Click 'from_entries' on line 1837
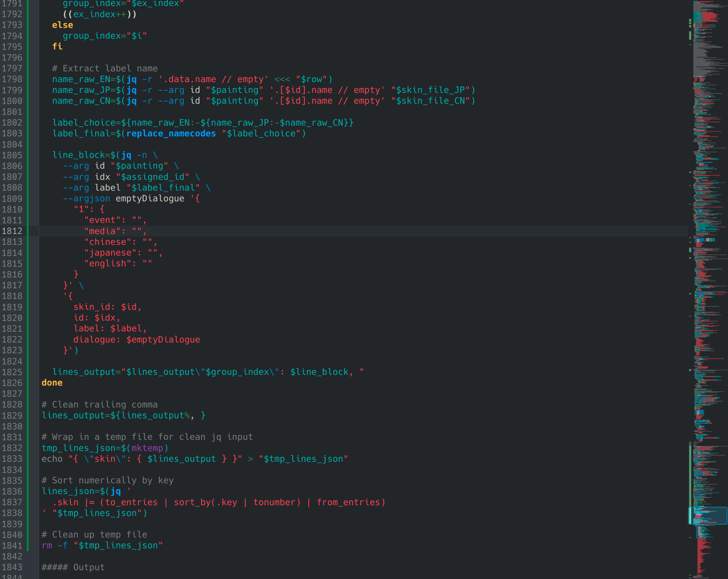728x579 pixels. pos(349,502)
